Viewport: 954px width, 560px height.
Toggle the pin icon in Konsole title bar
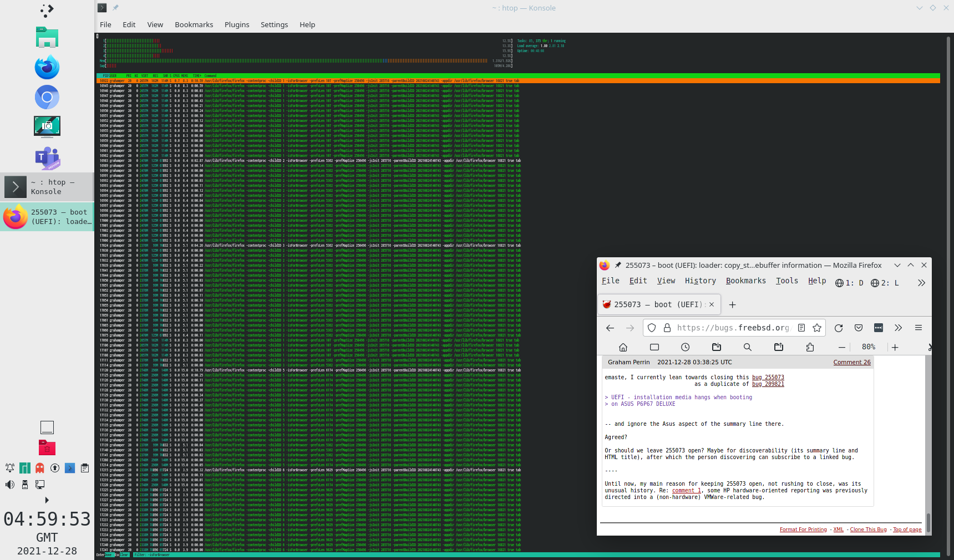coord(115,8)
